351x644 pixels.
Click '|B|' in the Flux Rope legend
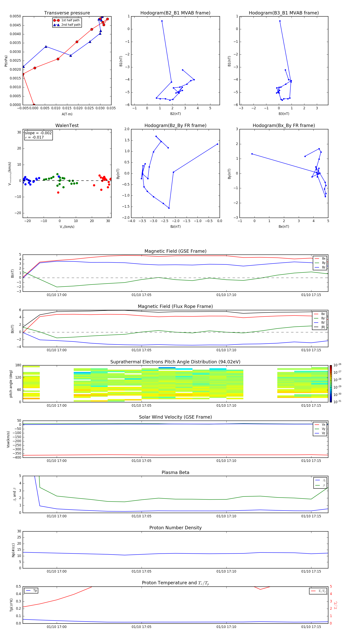pos(320,327)
